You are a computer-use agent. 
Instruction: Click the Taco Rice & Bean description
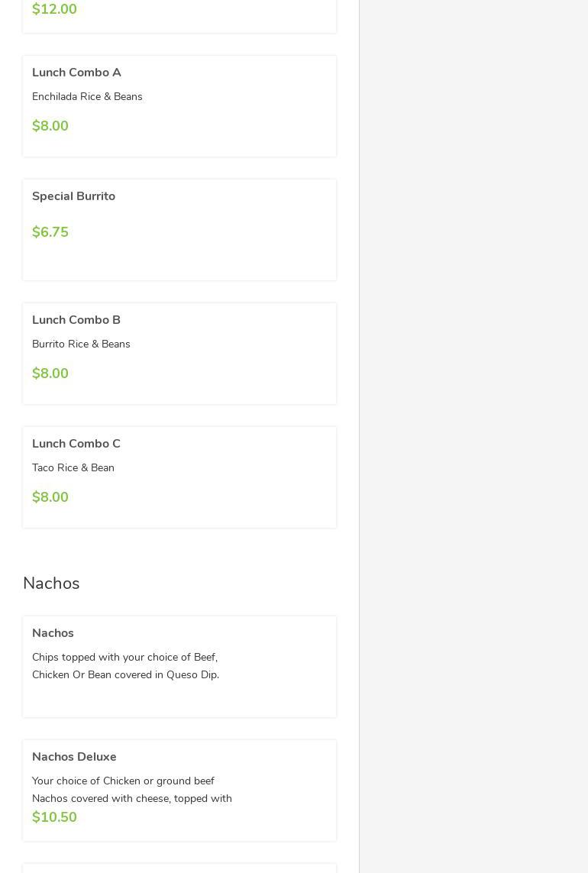tap(73, 468)
